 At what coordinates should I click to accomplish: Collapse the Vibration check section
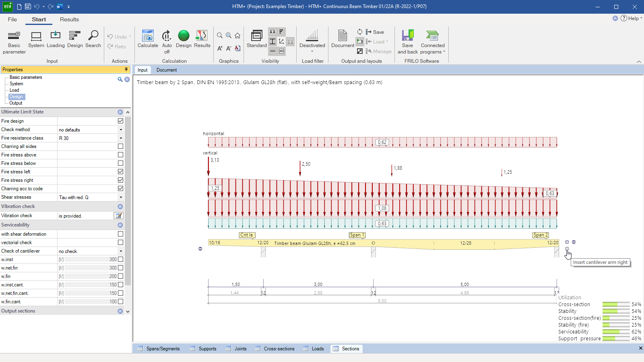coord(120,206)
